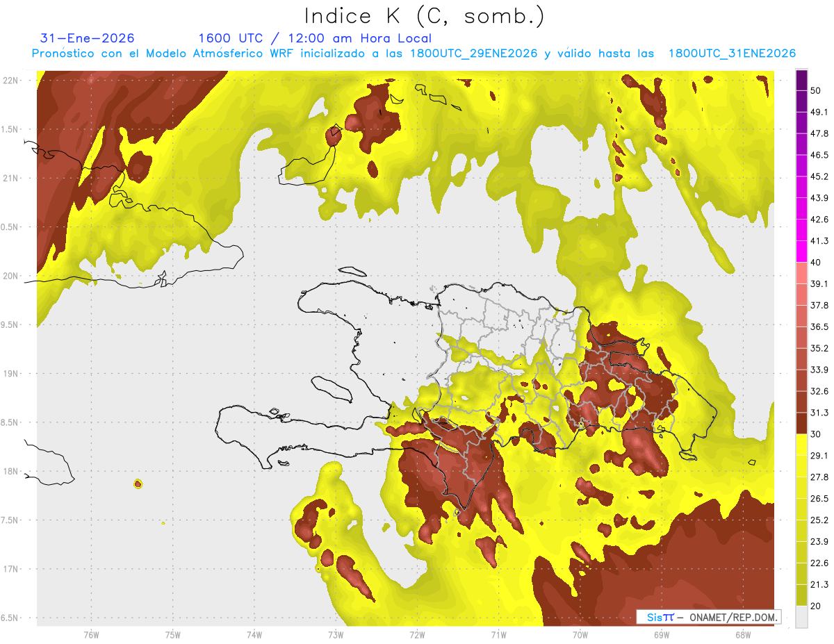Viewport: 834px width, 644px height.
Task: Click the WRF model forecast description line
Action: point(414,53)
